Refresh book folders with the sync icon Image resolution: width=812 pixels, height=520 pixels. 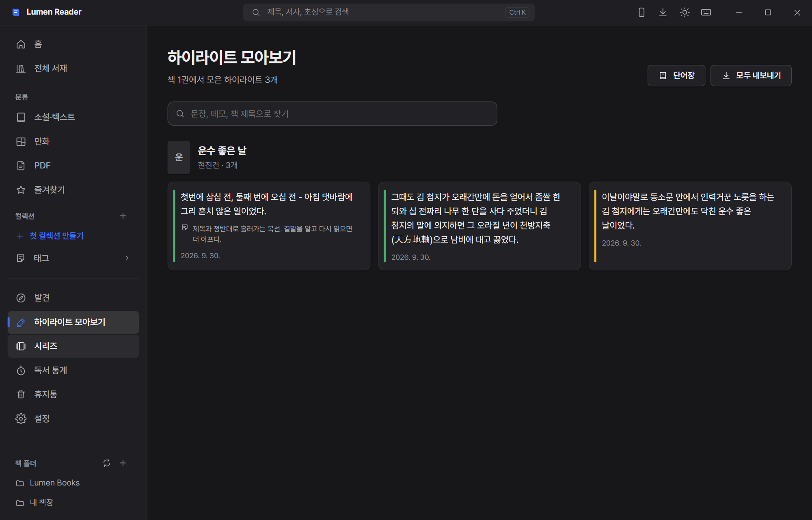tap(107, 463)
